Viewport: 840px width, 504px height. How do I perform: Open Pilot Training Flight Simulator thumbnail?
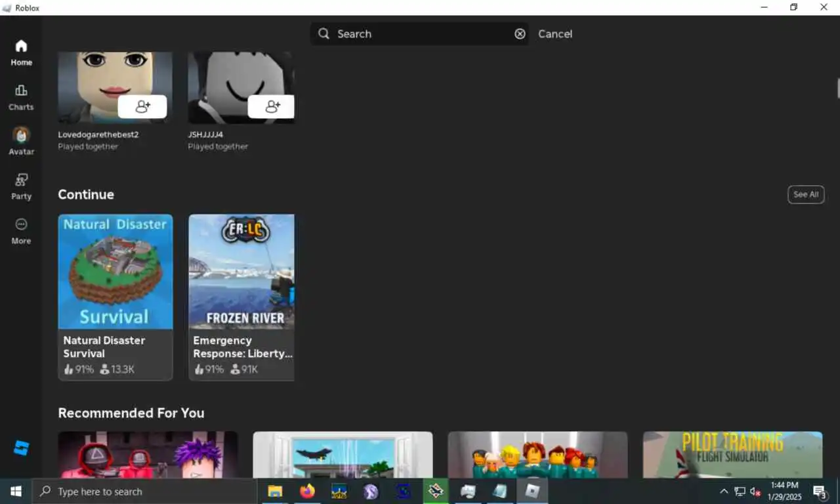tap(732, 454)
